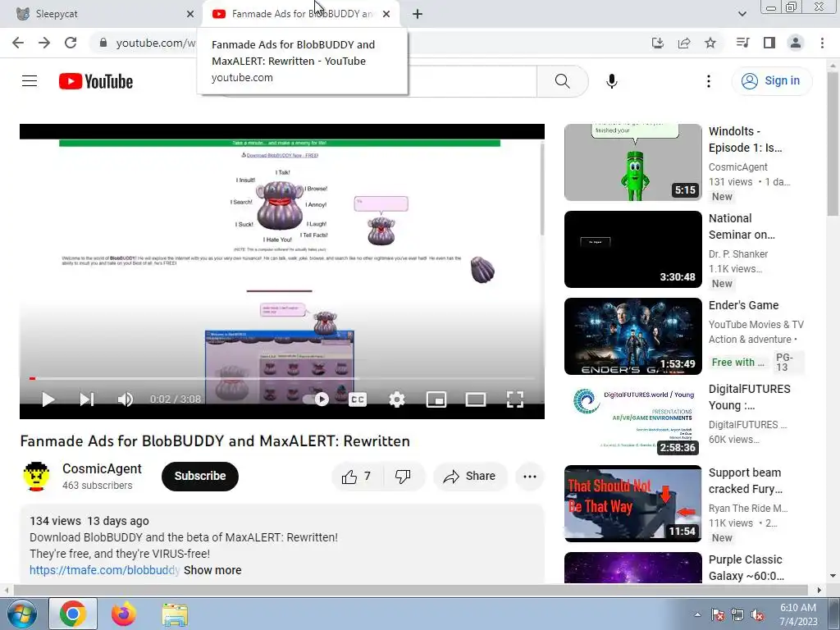Show hidden tray icons arrow
Screen dimensions: 840x630
pyautogui.click(x=697, y=614)
